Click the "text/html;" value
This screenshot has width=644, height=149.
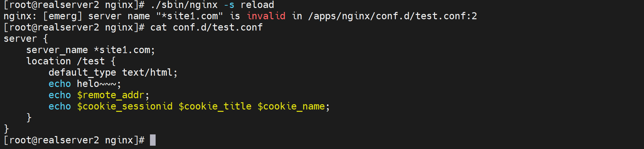150,72
